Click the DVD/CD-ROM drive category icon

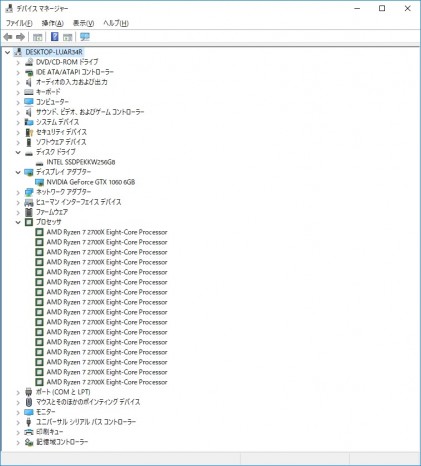[x=29, y=62]
